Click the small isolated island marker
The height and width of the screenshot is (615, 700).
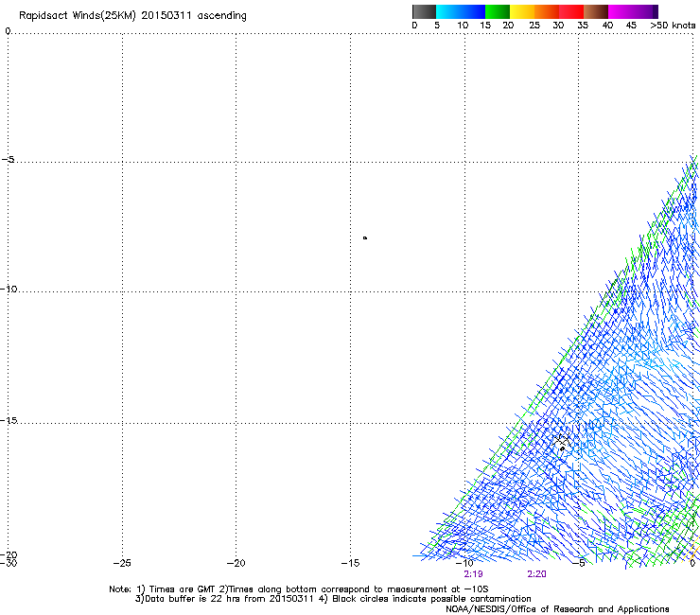[x=365, y=238]
